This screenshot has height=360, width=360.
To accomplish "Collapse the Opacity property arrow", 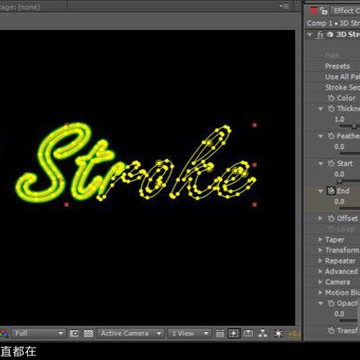I will pos(321,303).
